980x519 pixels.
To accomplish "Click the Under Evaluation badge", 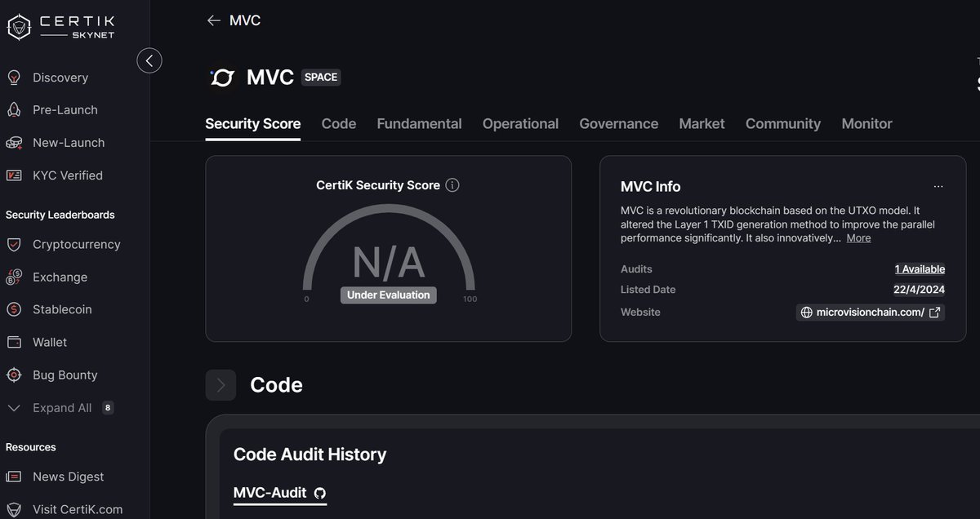I will (389, 295).
